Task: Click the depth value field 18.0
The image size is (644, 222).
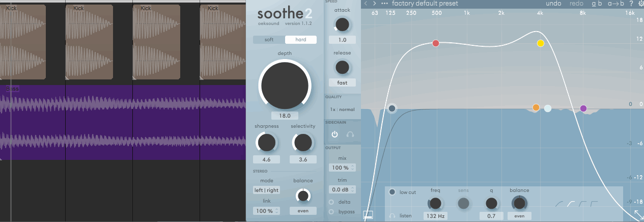Action: (x=285, y=116)
